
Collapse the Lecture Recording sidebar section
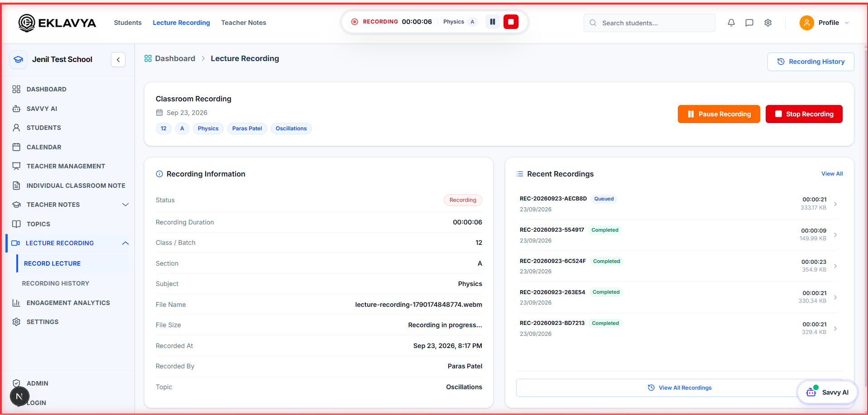click(x=125, y=243)
